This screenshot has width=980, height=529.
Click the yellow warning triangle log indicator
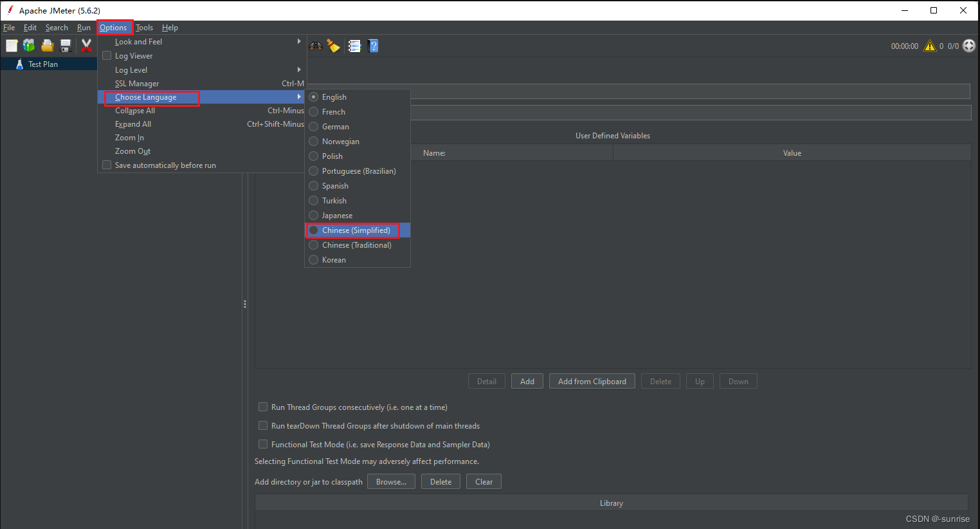[x=930, y=46]
